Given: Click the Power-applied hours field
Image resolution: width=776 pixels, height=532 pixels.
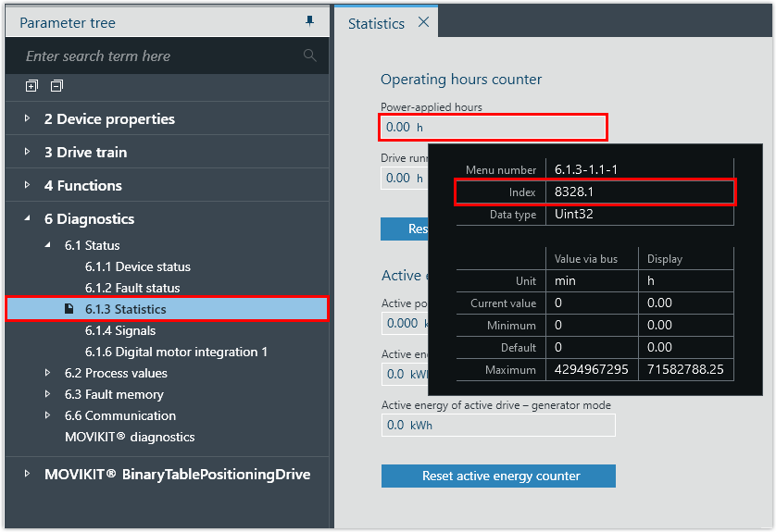Looking at the screenshot, I should 493,127.
